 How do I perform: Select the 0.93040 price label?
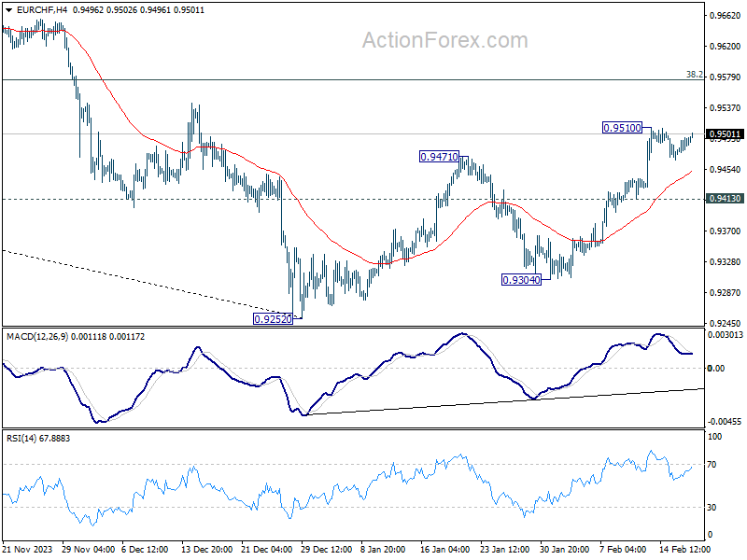[x=522, y=280]
